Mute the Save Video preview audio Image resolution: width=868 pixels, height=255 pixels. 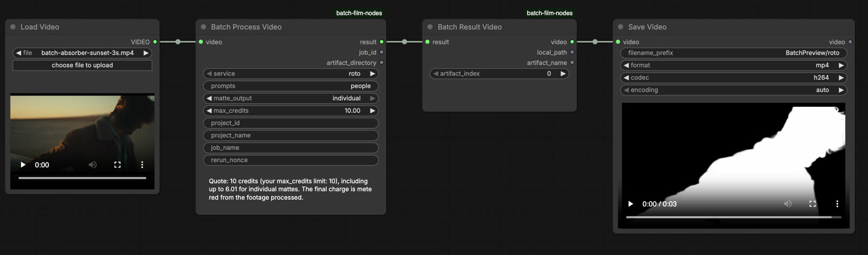(788, 204)
